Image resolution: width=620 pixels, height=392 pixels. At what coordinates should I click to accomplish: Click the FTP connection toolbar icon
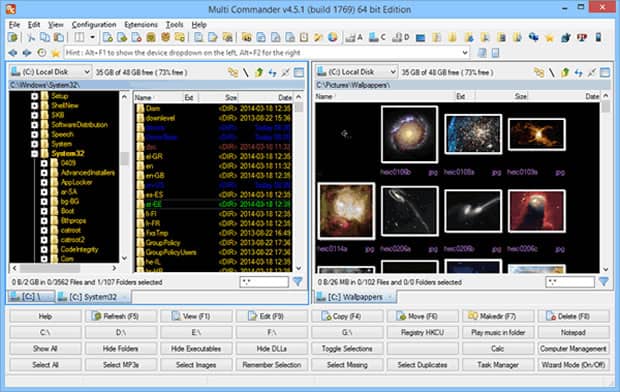[582, 38]
